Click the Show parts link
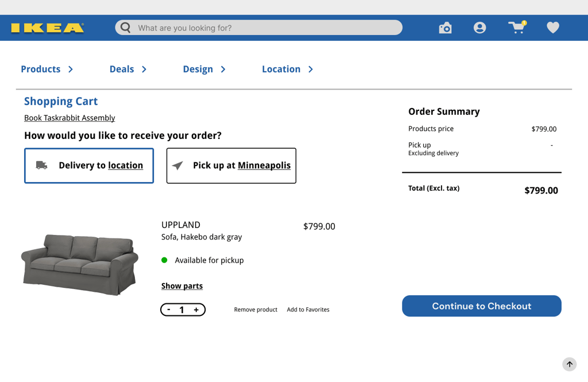This screenshot has width=588, height=382. click(x=182, y=286)
